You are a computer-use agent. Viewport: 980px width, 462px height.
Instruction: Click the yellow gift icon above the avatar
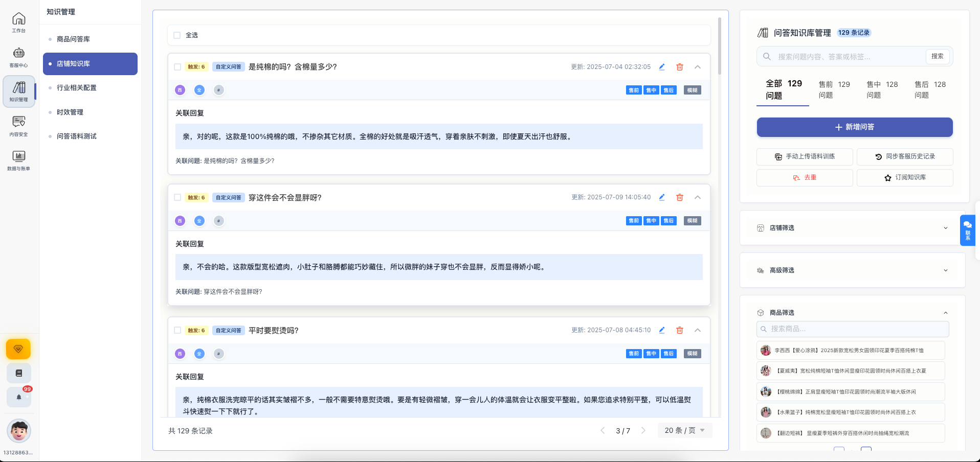[18, 349]
